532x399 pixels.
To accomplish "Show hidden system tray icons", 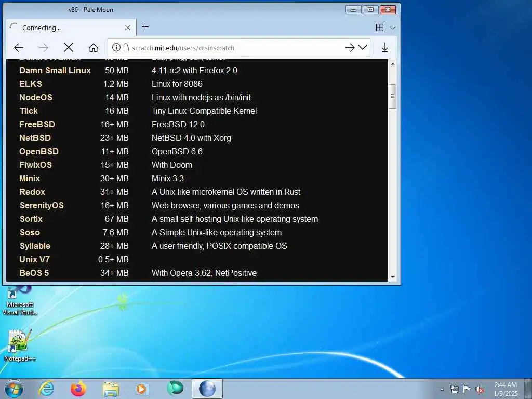I will (442, 389).
